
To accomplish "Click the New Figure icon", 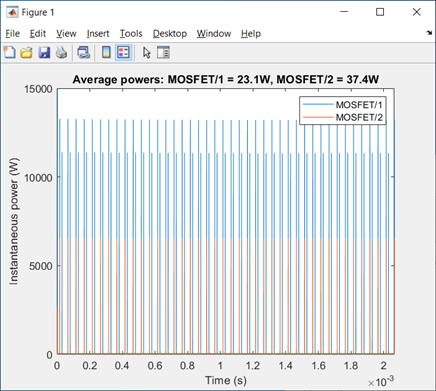I will pyautogui.click(x=9, y=53).
